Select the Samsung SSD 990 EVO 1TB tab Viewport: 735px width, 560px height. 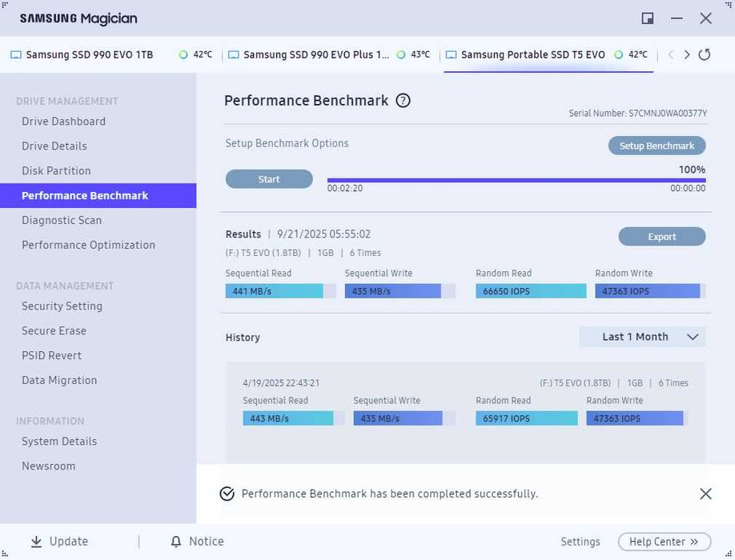point(111,54)
